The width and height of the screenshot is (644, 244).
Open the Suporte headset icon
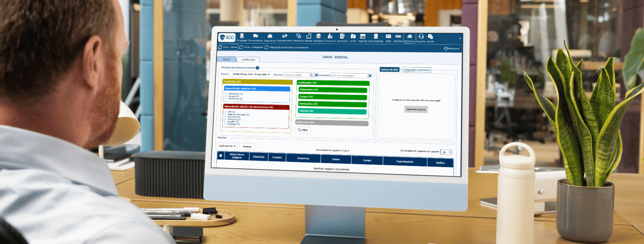tap(421, 36)
